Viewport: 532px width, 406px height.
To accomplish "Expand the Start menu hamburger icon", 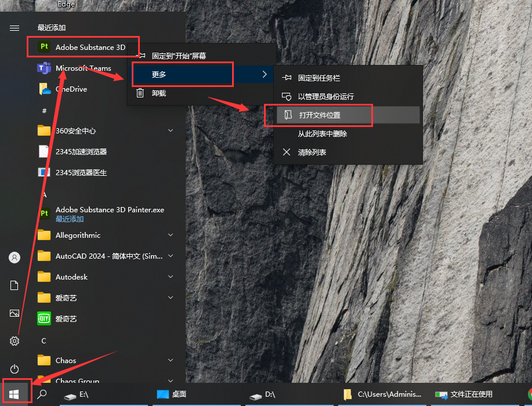I will [x=15, y=28].
